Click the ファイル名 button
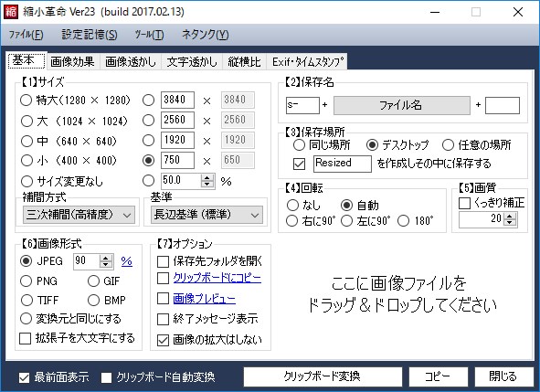Viewport: 540px width, 392px height. click(401, 105)
